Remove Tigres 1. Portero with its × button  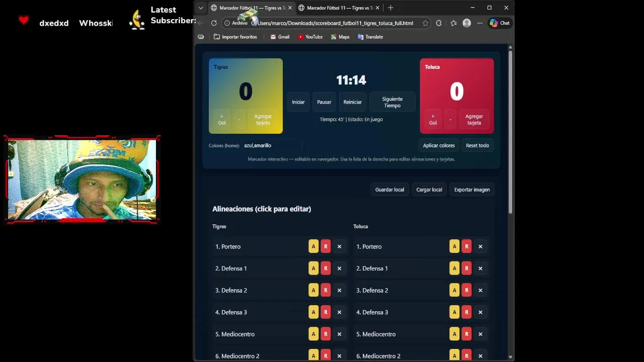coord(339,246)
